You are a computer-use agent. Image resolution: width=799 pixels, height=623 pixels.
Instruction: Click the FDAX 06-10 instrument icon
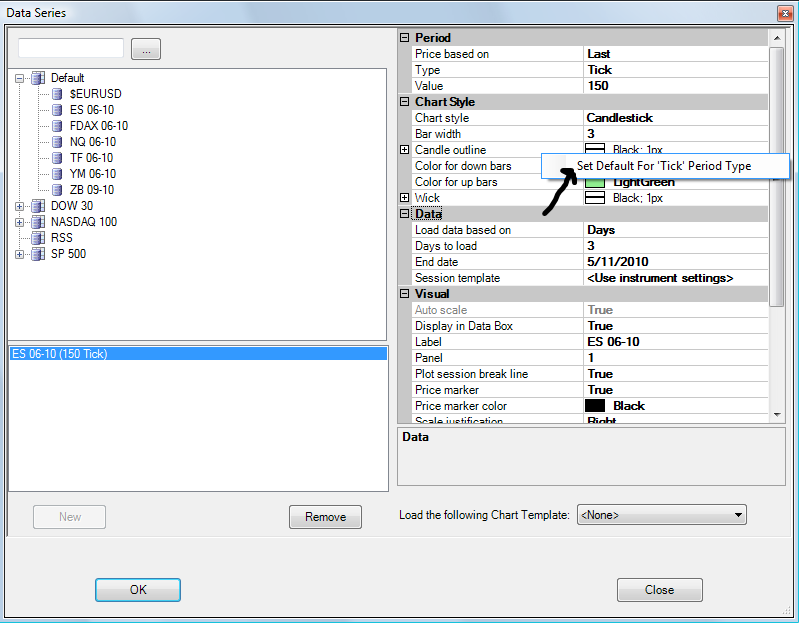tap(58, 126)
